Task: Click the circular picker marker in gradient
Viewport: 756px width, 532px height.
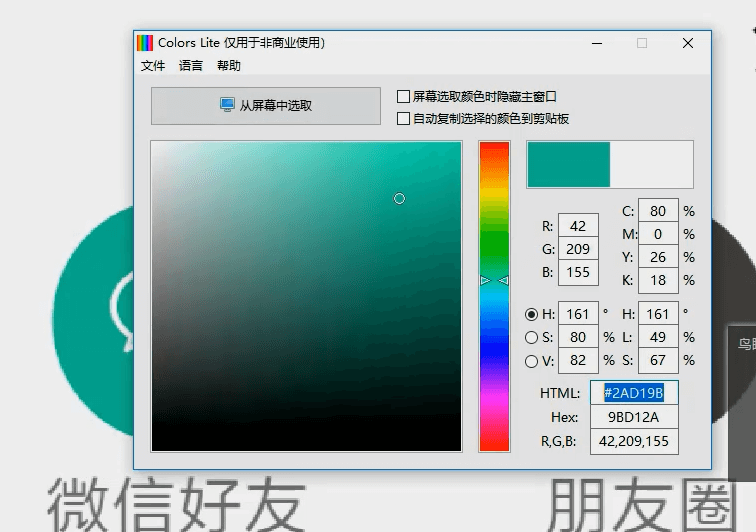Action: (399, 198)
